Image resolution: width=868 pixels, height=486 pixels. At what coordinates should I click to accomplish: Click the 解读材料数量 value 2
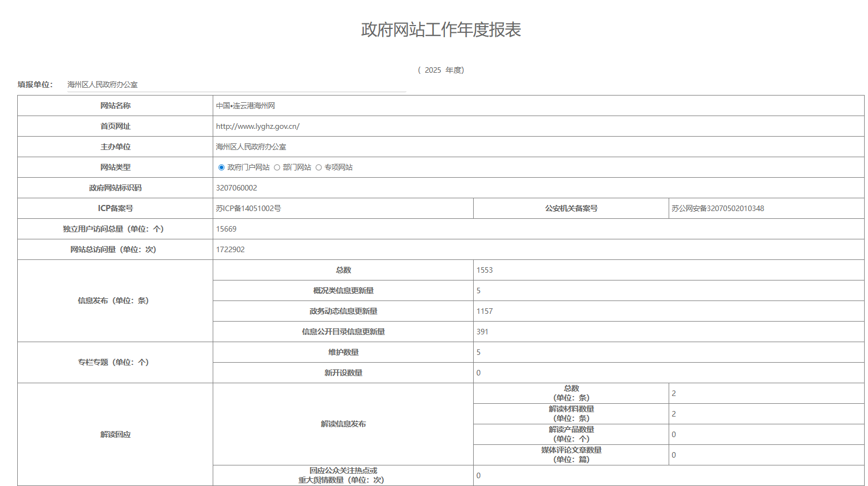click(x=673, y=413)
